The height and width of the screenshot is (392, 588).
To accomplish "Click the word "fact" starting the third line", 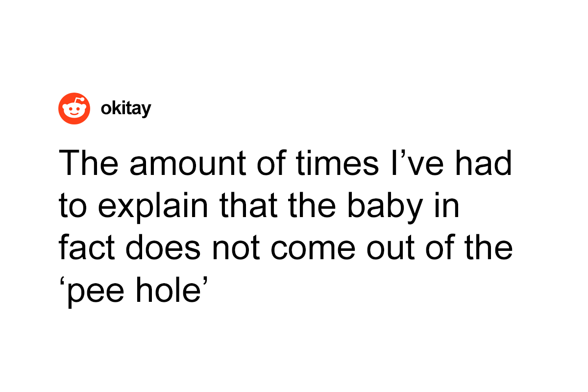I will point(85,248).
